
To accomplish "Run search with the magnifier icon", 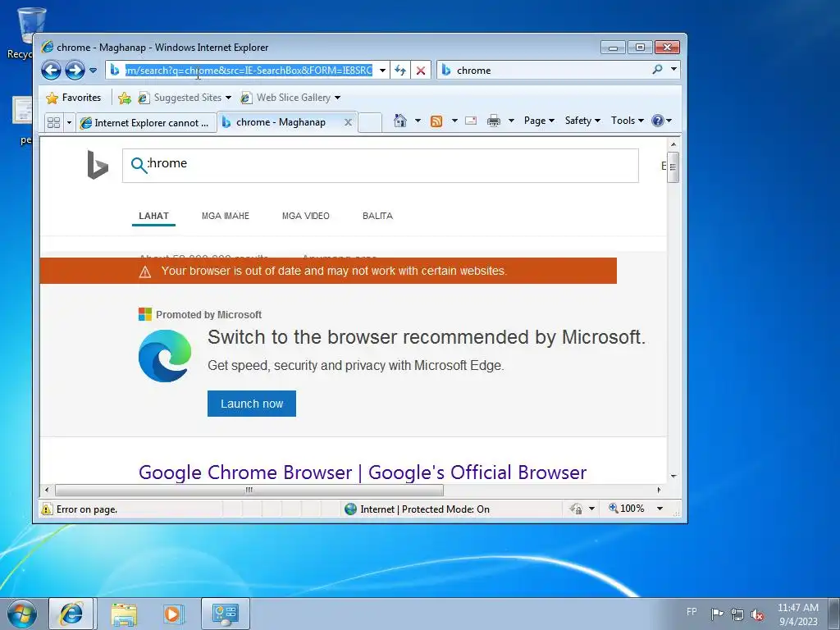I will pyautogui.click(x=657, y=70).
